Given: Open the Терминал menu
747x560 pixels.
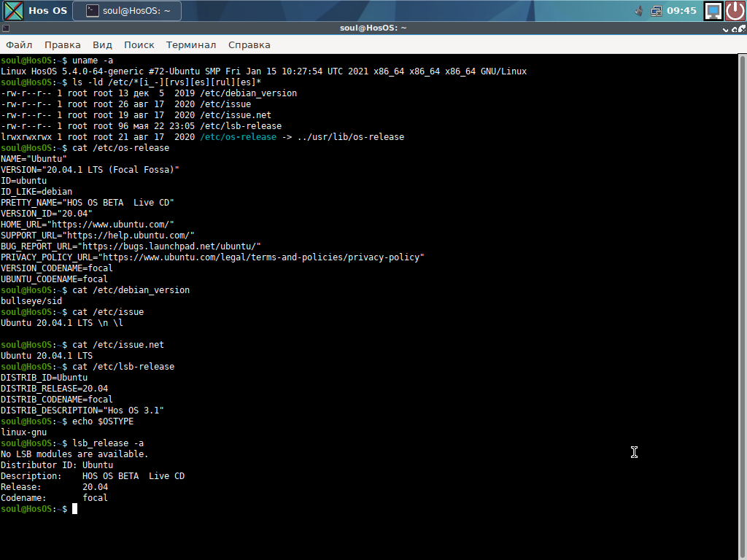Looking at the screenshot, I should [x=191, y=44].
